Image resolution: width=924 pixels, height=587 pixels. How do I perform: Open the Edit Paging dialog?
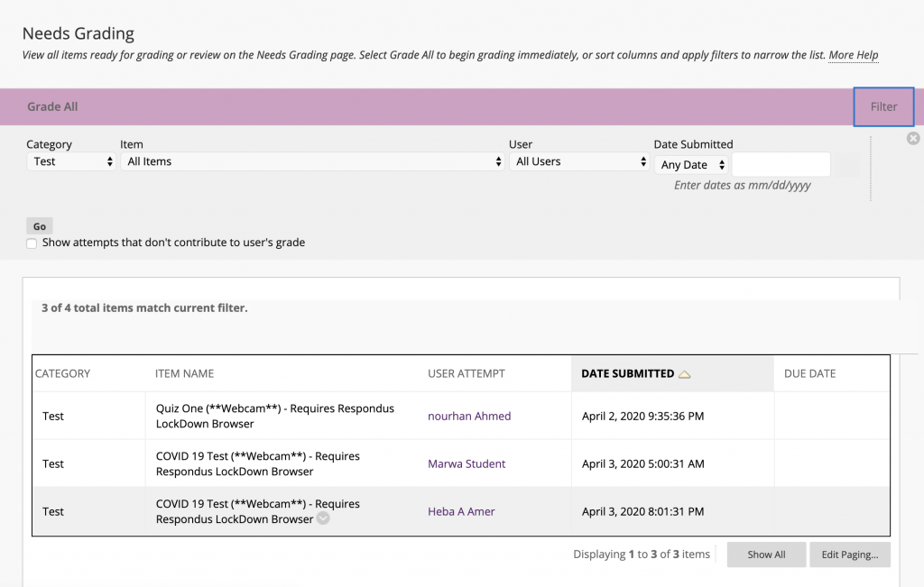click(x=849, y=554)
